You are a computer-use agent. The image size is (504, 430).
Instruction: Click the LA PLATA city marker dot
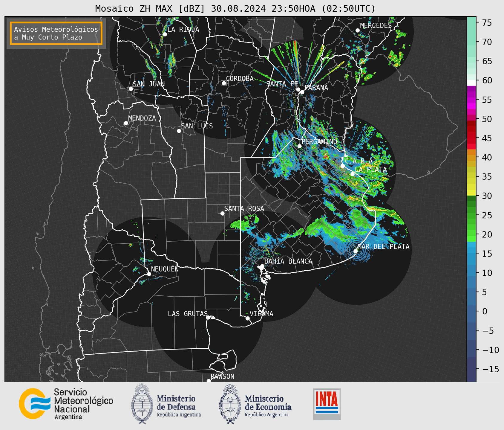(353, 174)
